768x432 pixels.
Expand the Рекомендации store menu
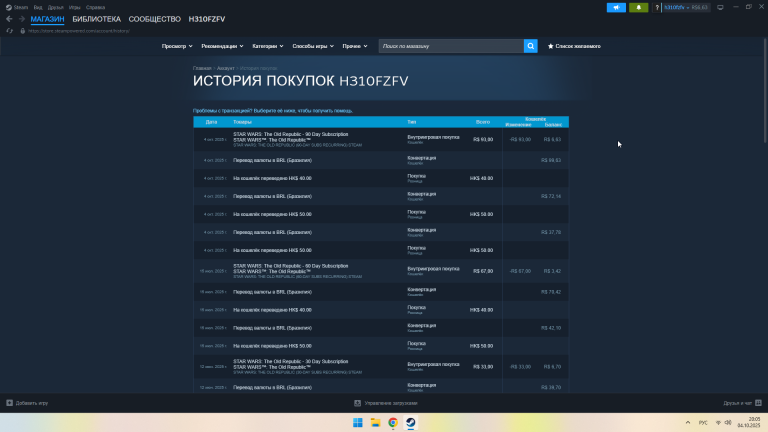222,46
